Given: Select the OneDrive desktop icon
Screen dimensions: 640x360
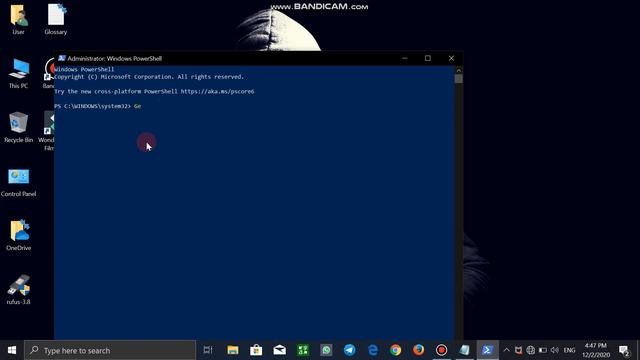Looking at the screenshot, I should coord(18,236).
